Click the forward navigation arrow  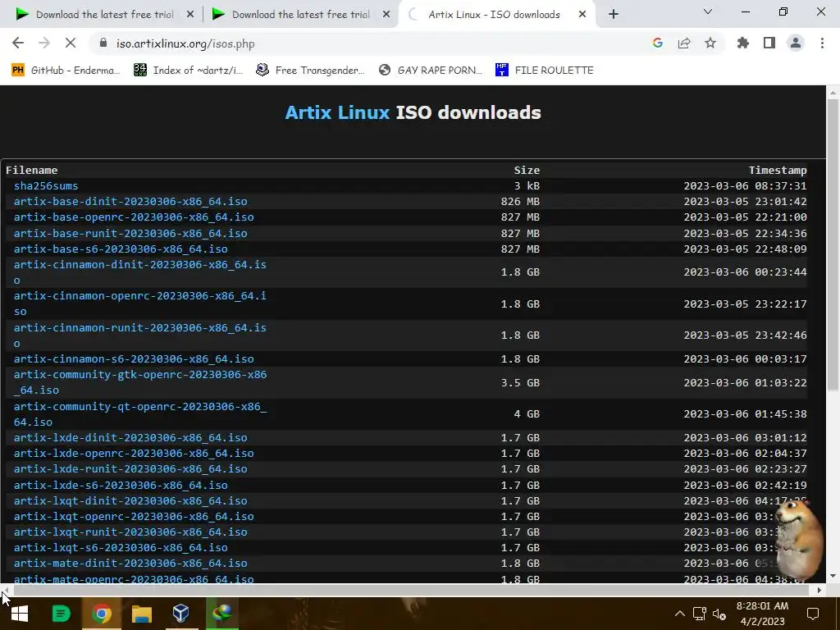click(44, 43)
